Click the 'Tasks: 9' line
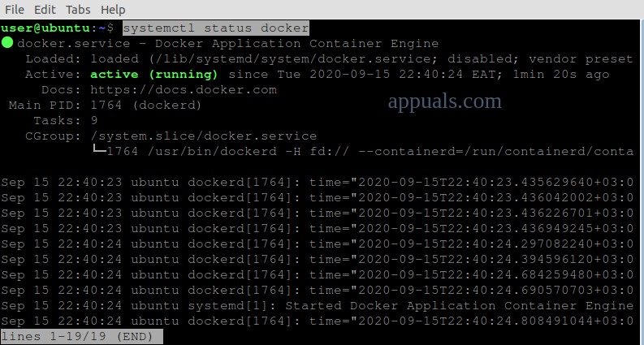The image size is (644, 345). pos(66,121)
